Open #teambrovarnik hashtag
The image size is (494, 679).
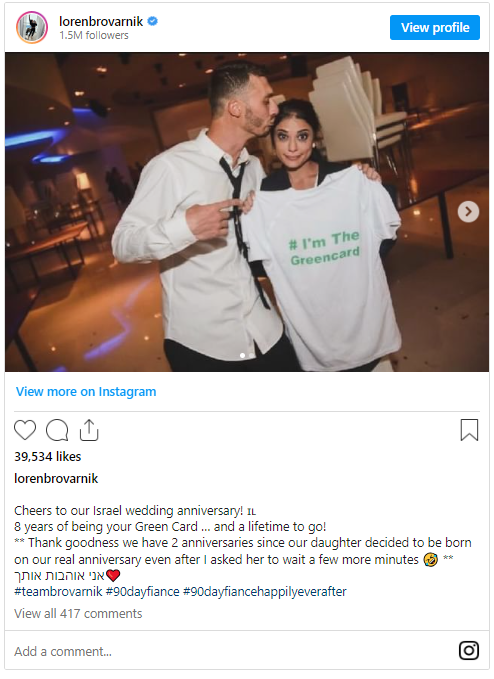[x=58, y=592]
